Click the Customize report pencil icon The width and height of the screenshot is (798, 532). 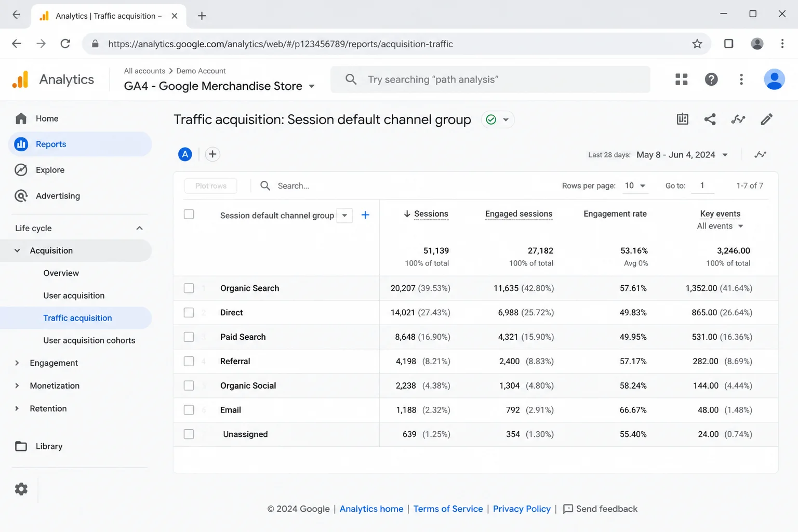coord(767,119)
